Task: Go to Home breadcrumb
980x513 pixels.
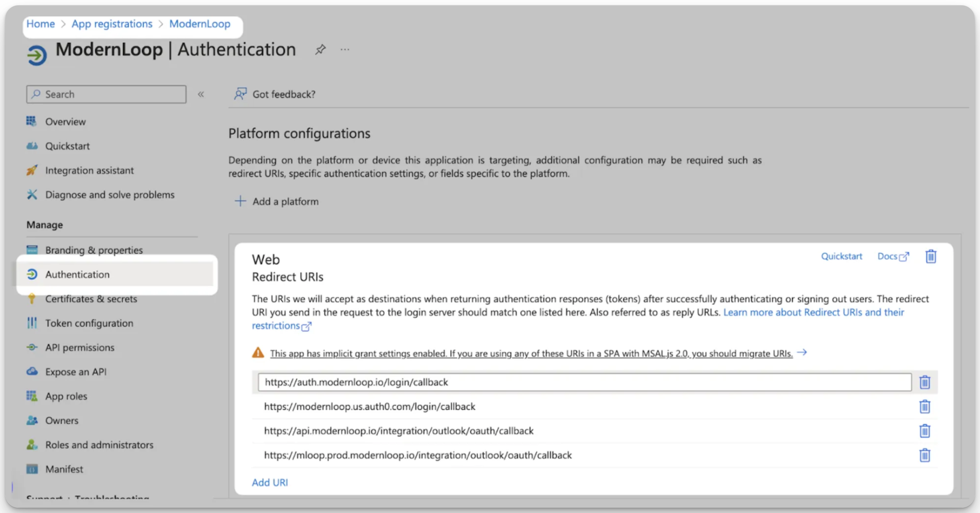Action: coord(40,24)
